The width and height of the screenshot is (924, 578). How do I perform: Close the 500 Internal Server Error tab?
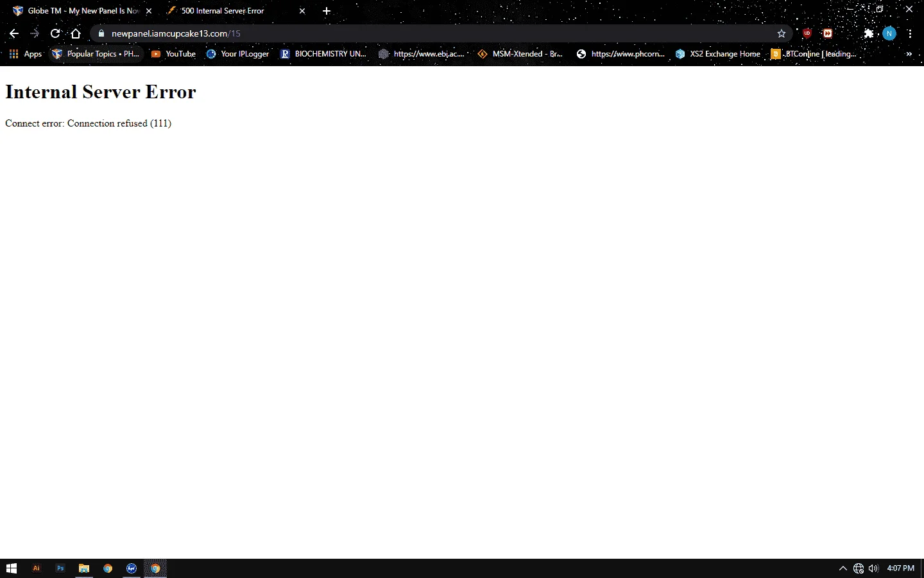(x=302, y=11)
